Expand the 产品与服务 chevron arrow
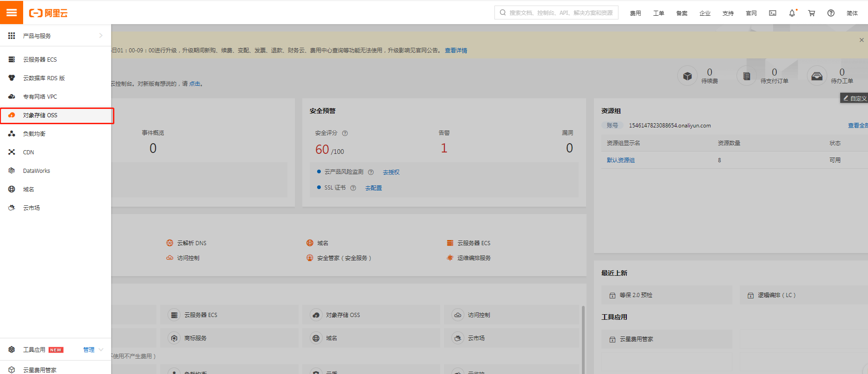 tap(101, 36)
